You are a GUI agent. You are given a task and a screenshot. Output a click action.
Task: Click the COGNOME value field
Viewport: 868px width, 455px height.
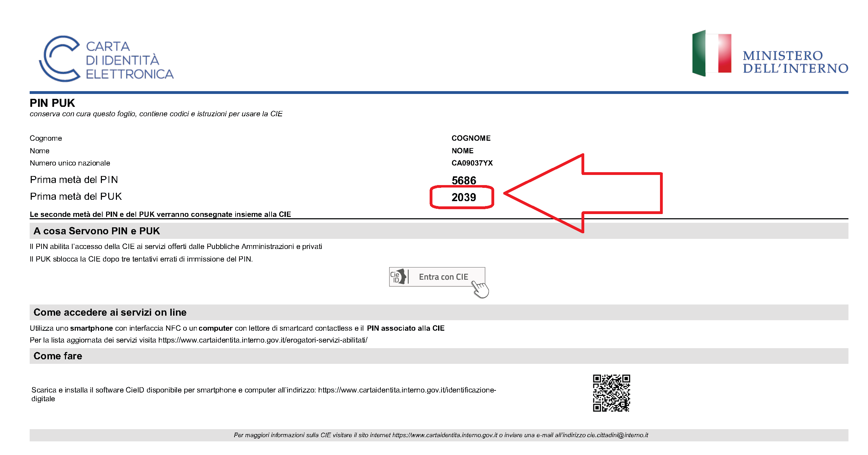tap(471, 138)
